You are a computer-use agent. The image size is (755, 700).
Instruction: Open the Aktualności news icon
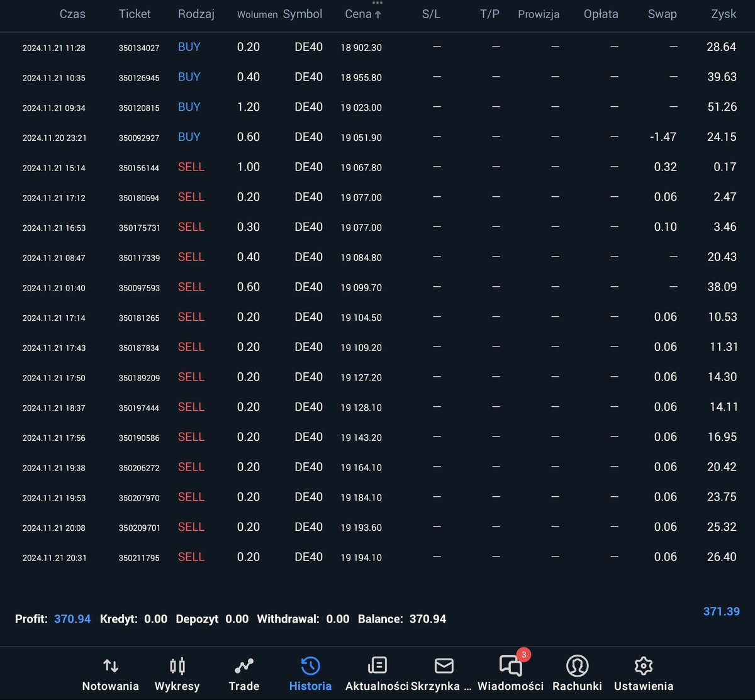tap(377, 665)
